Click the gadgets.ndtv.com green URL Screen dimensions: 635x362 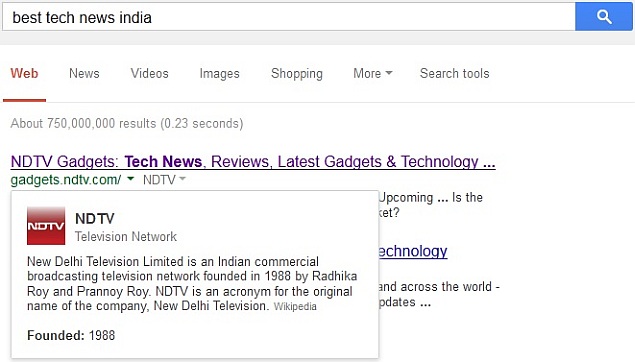point(66,180)
